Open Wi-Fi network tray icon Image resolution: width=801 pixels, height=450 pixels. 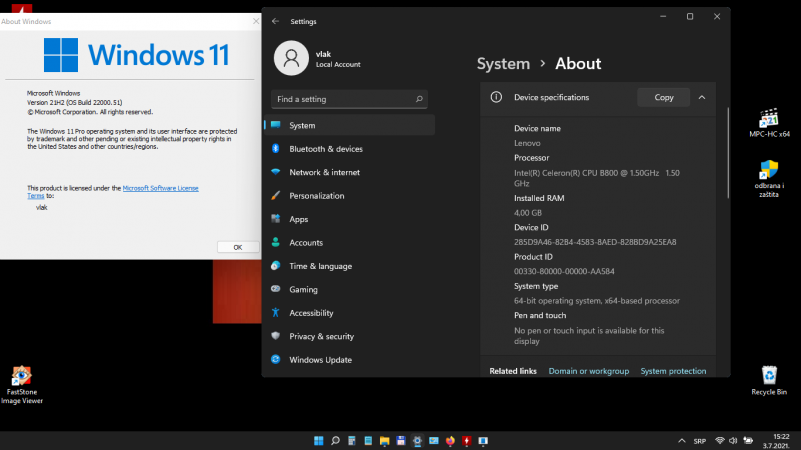720,441
